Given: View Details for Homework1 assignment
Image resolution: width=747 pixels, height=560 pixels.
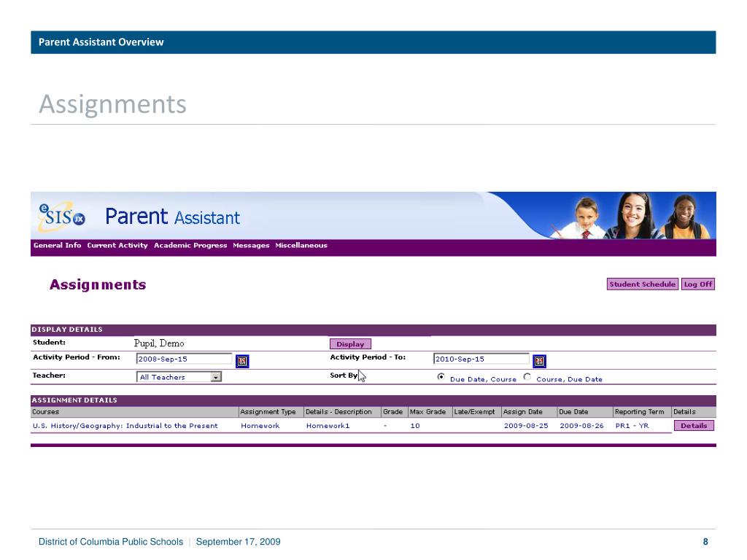Looking at the screenshot, I should (x=694, y=426).
